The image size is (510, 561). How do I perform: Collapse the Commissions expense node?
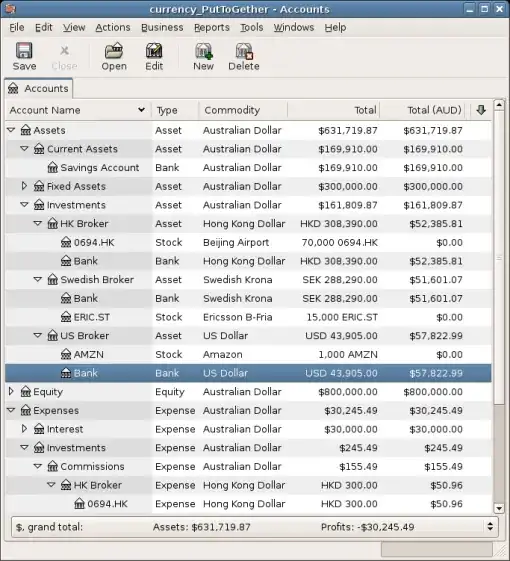pos(38,466)
